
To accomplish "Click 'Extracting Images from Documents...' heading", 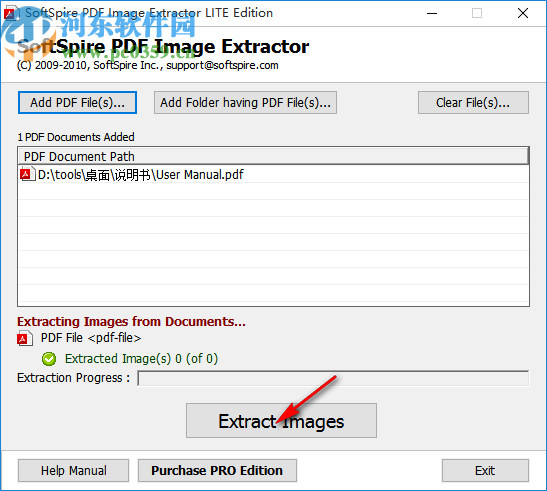I will [x=132, y=321].
